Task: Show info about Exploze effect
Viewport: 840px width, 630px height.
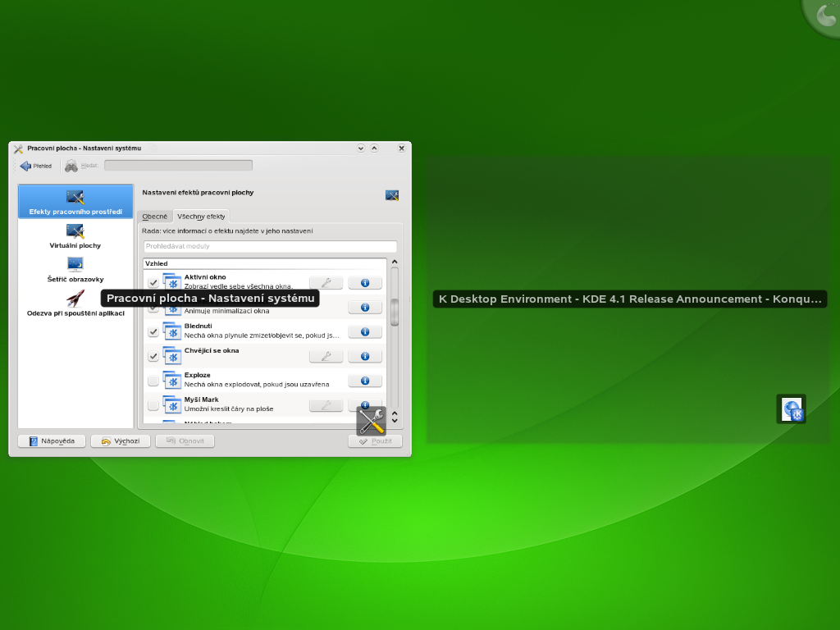Action: (x=365, y=381)
